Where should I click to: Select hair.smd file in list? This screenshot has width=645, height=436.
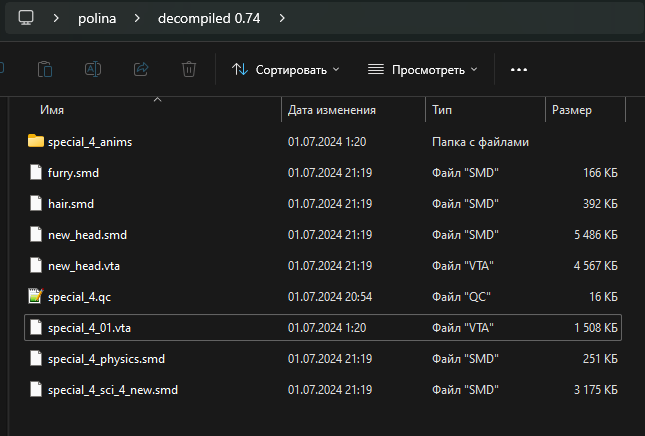pos(70,203)
